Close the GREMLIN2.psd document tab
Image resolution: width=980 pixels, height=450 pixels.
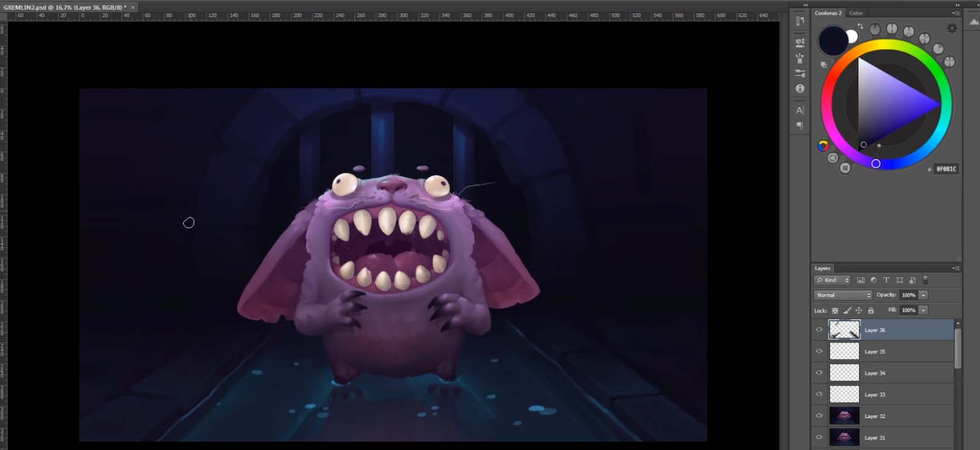pyautogui.click(x=133, y=7)
